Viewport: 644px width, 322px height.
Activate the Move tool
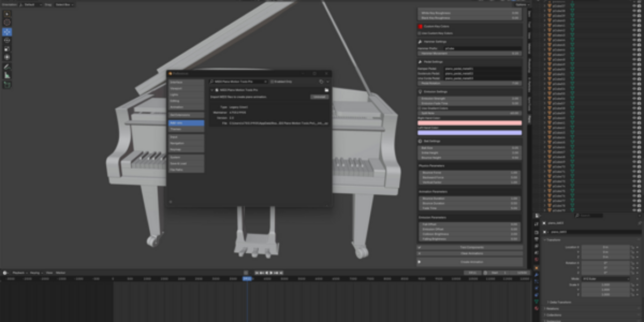[x=8, y=32]
